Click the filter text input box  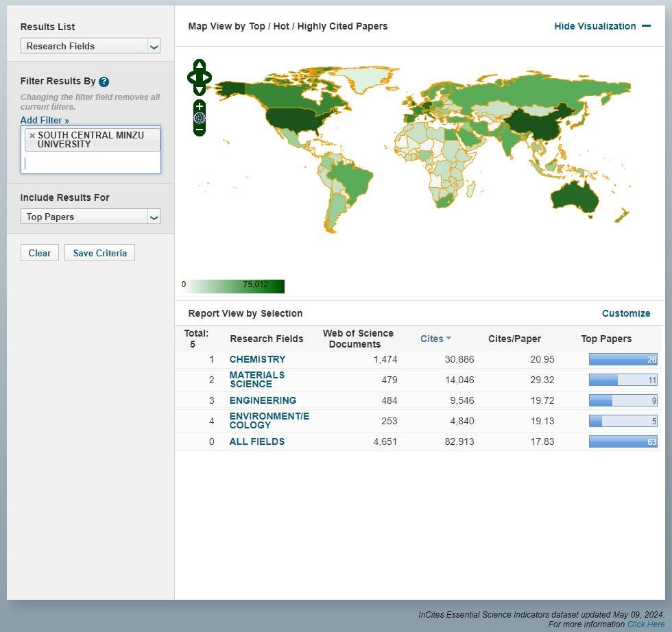tap(91, 163)
